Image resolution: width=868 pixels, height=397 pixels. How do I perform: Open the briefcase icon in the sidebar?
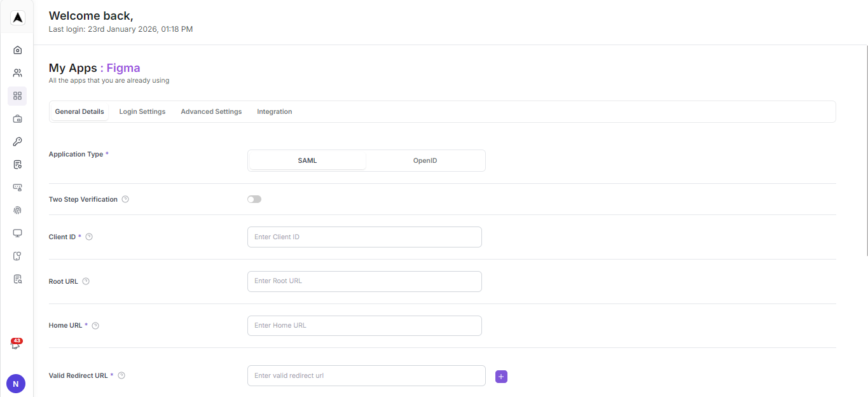point(17,118)
